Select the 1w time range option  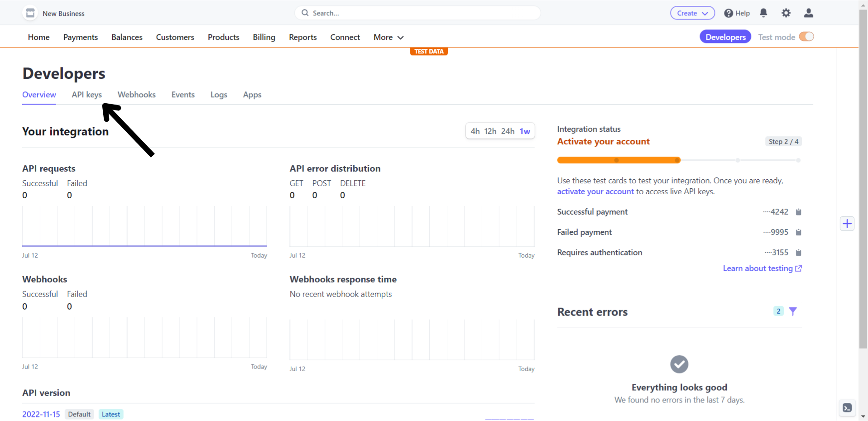(525, 131)
